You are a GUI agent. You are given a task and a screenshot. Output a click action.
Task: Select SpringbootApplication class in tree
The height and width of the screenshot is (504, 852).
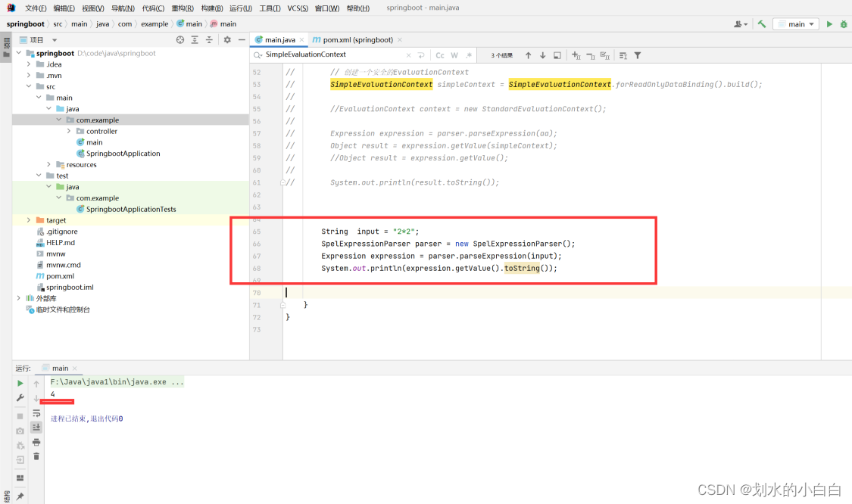123,154
